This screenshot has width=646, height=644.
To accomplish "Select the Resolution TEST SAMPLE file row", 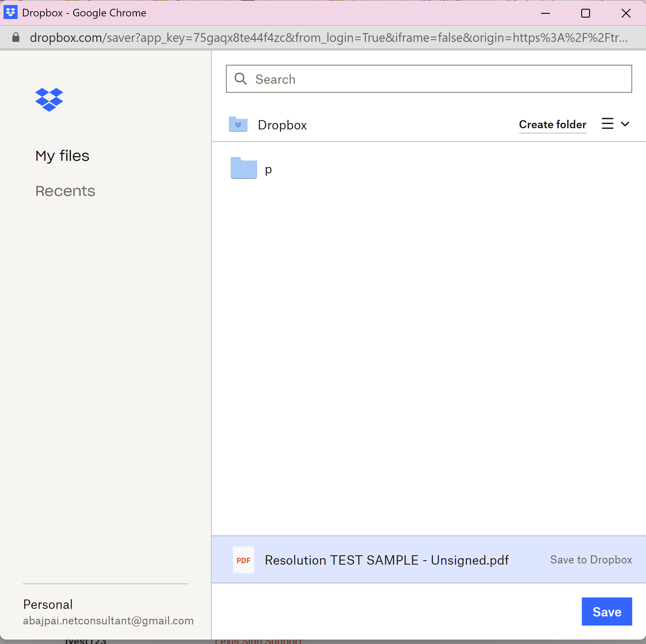I will 386,560.
